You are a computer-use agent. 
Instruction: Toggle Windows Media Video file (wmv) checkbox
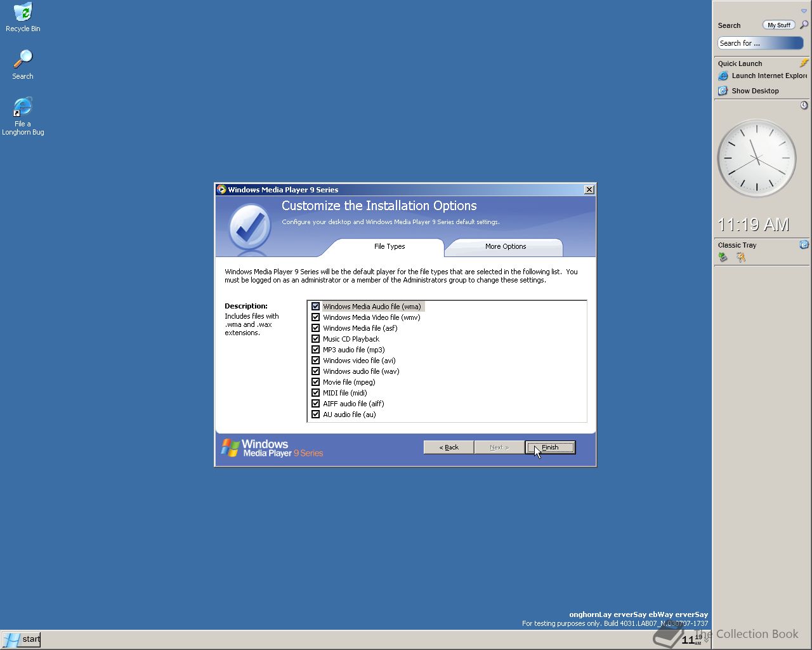315,317
